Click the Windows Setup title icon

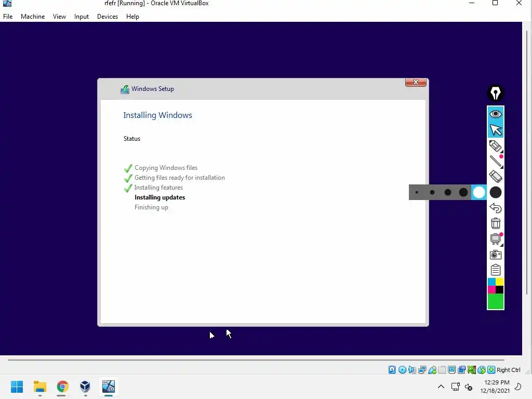125,89
